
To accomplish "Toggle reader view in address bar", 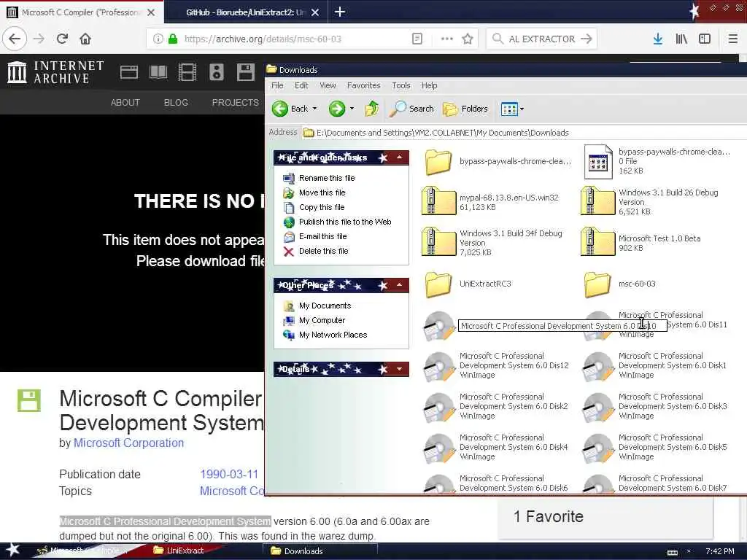I will [417, 39].
